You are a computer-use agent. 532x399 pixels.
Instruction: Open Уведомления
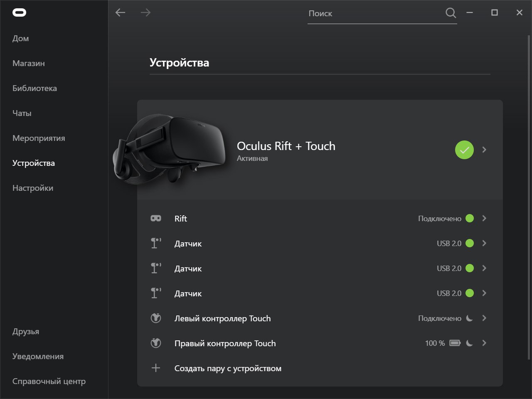(38, 356)
